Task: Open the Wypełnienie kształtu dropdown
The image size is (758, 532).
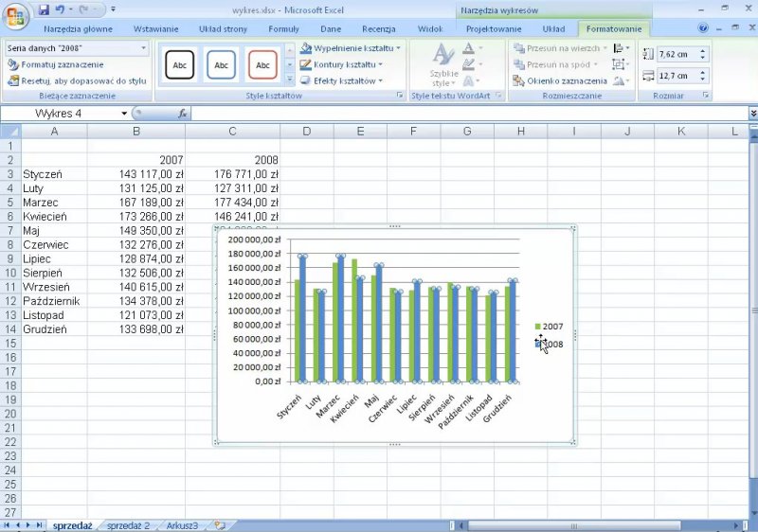Action: [x=350, y=47]
